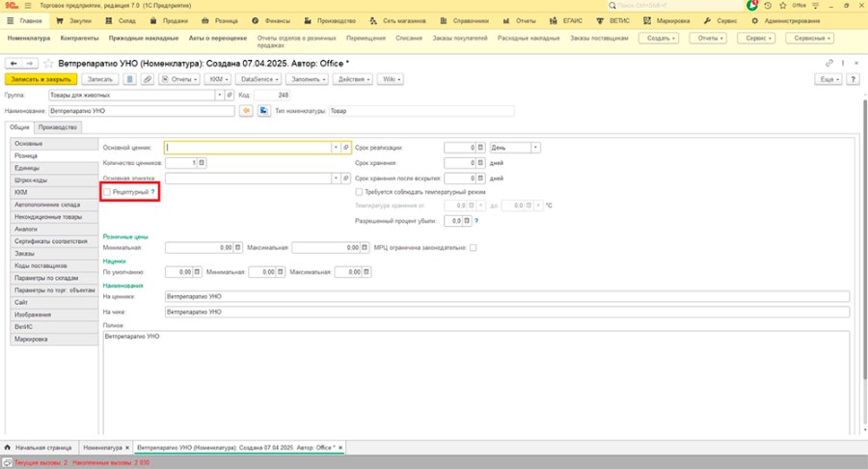Viewport: 868px width, 469px height.
Task: Expand the Группа dropdown list
Action: 220,96
